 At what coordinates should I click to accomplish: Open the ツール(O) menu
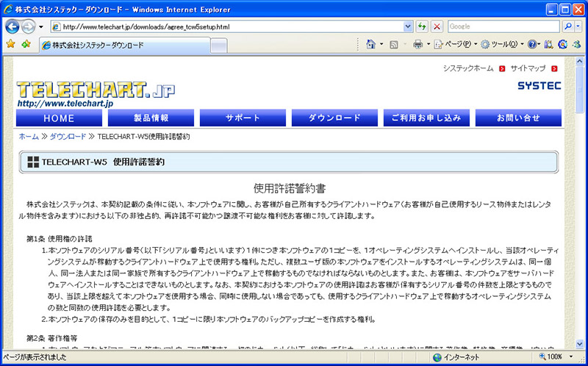click(503, 44)
